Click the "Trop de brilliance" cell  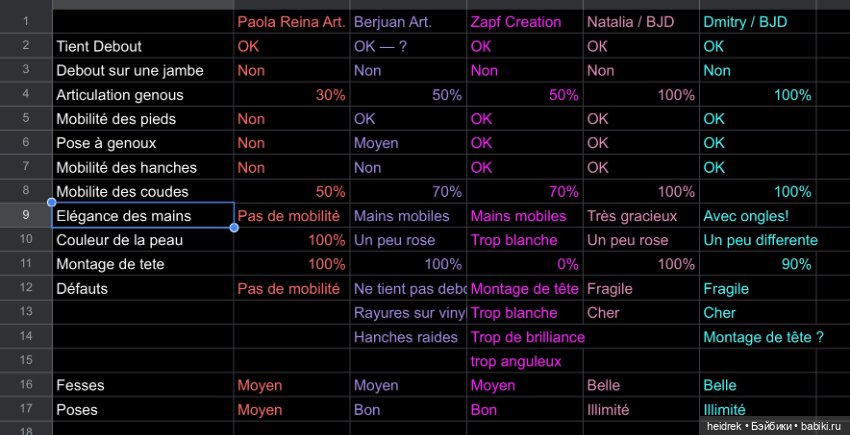coord(524,337)
